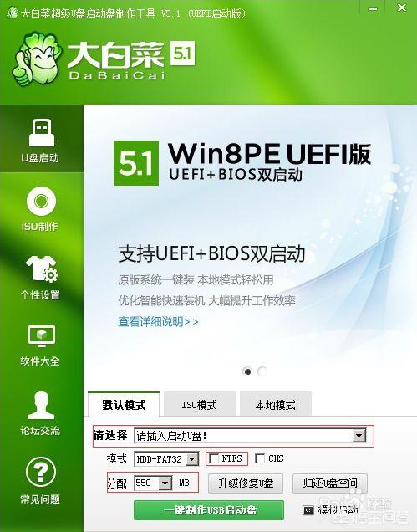The image size is (417, 532).
Task: Select the first banner slide dot
Action: pos(247,372)
